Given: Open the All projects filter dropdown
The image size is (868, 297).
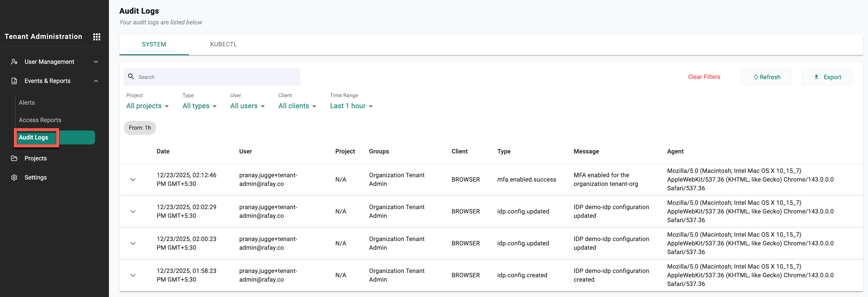Looking at the screenshot, I should tap(147, 106).
